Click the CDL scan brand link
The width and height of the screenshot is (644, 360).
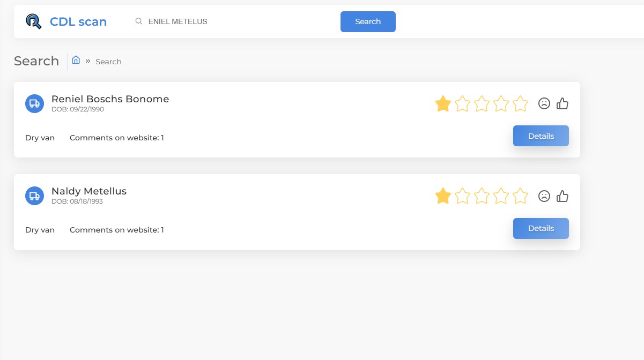coord(78,21)
